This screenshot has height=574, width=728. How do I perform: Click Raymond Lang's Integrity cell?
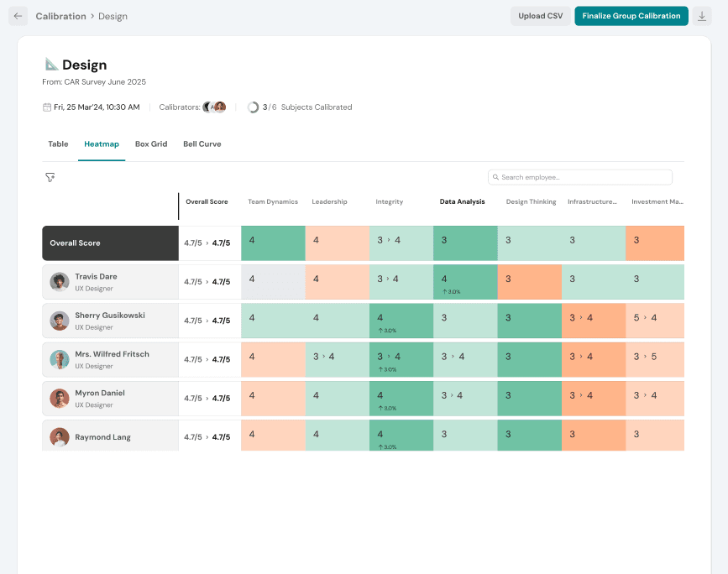[x=401, y=436]
